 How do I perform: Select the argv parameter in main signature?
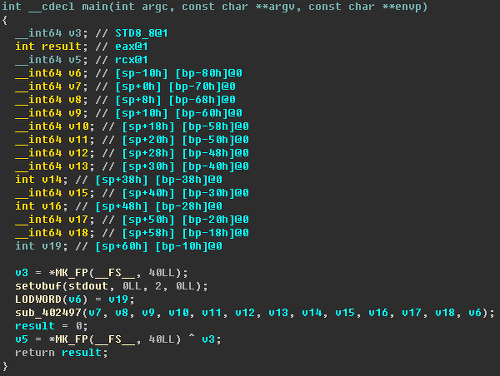pos(282,7)
